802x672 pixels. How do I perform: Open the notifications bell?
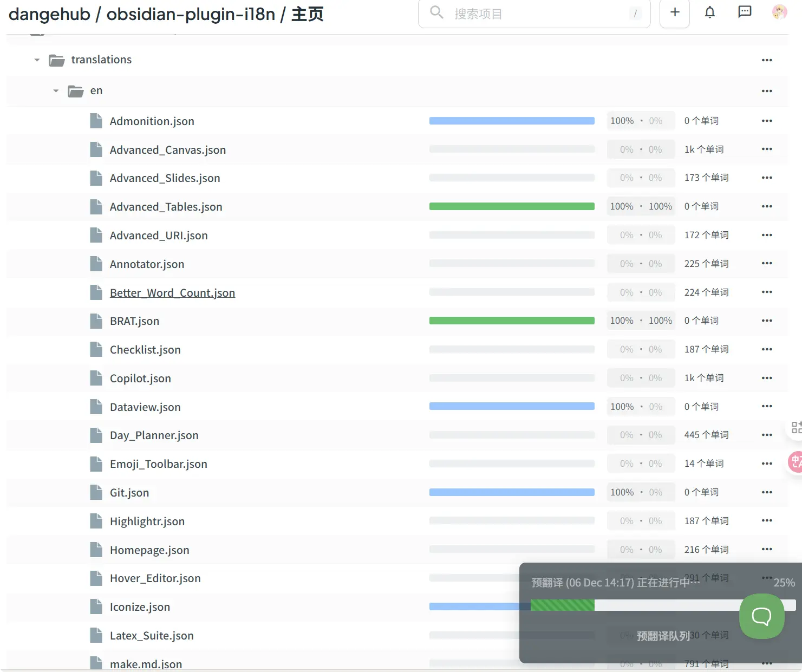click(709, 12)
